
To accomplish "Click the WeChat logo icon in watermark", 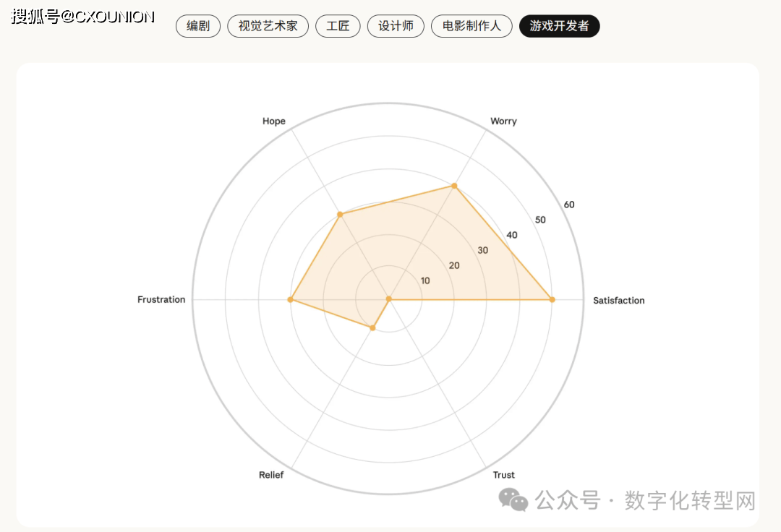I will point(516,499).
